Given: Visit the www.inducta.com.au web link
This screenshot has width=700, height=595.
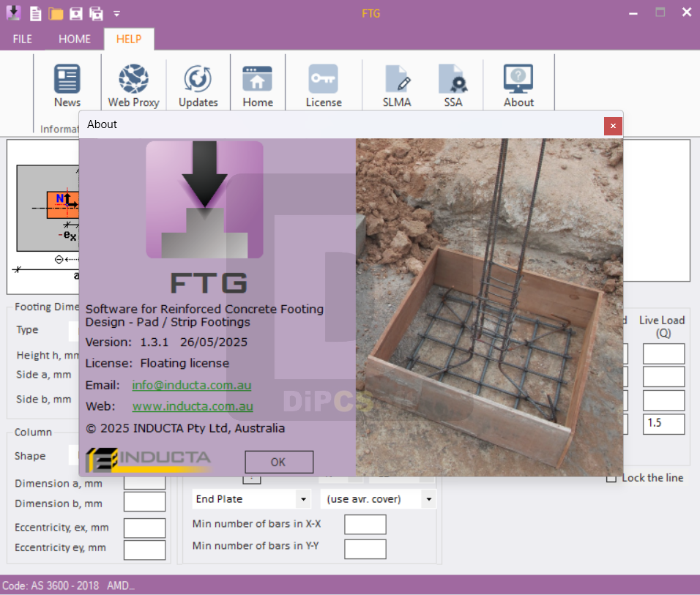Looking at the screenshot, I should [193, 405].
